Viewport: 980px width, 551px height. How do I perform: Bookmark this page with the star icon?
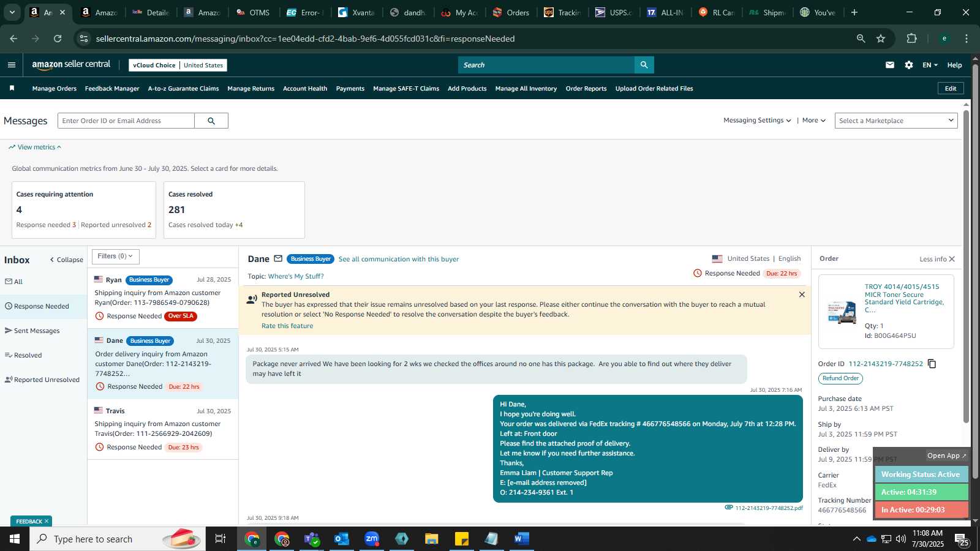[x=881, y=39]
